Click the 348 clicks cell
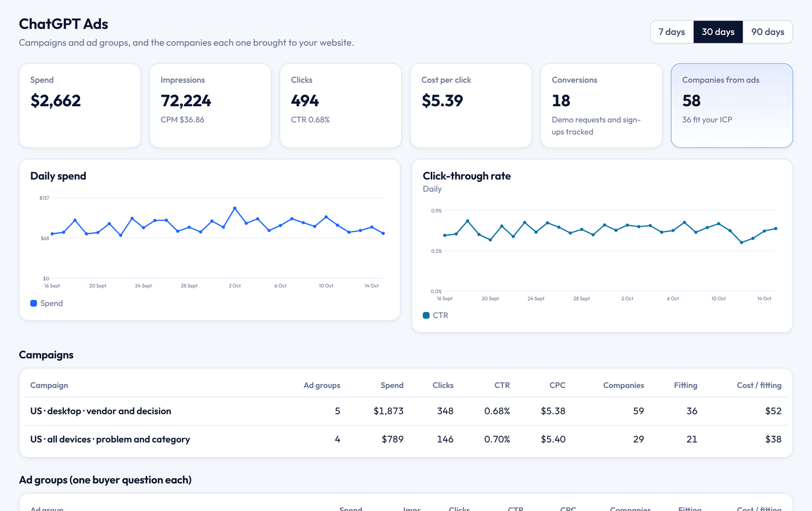The image size is (812, 511). 445,411
